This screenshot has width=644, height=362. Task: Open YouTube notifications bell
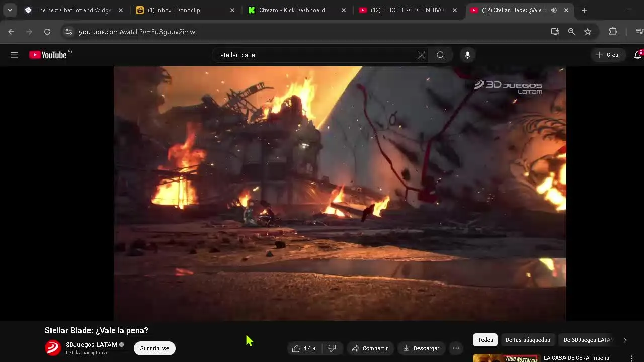637,55
